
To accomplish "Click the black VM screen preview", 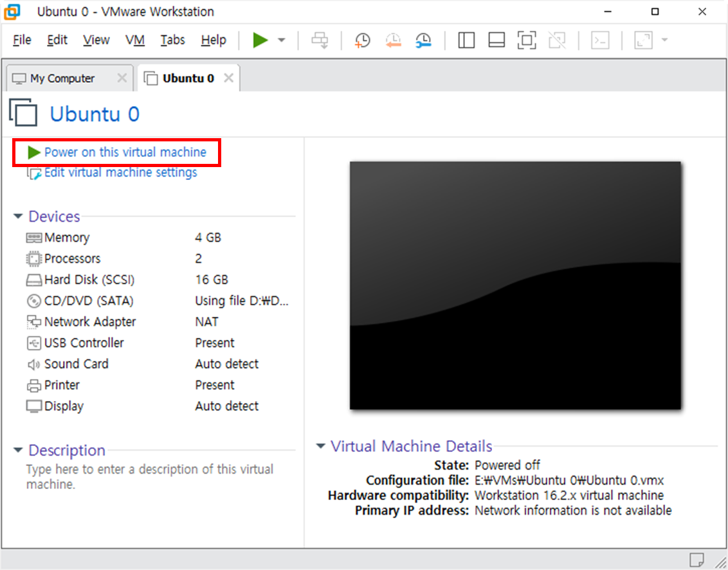I will [515, 285].
